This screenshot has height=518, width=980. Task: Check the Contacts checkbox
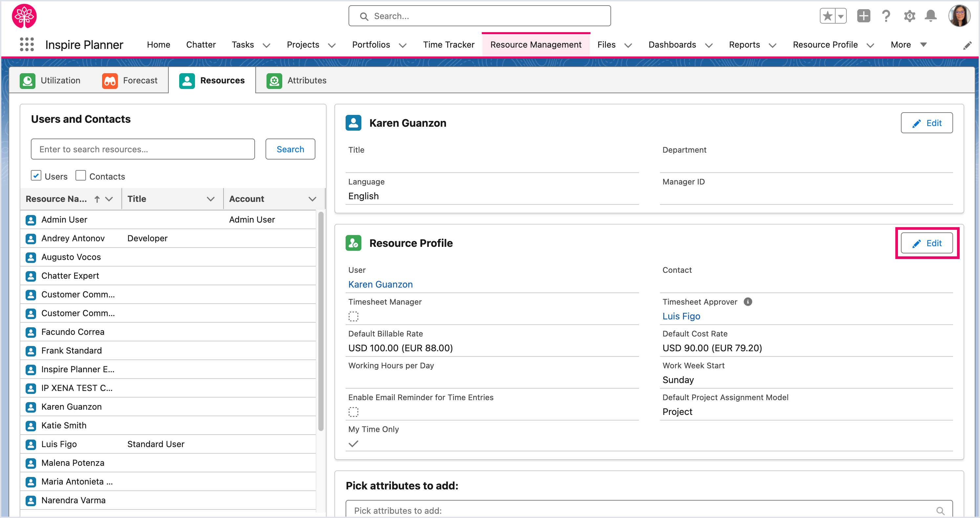(x=81, y=176)
